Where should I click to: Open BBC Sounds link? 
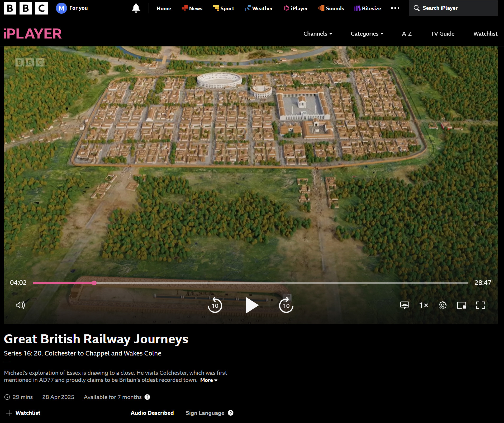(331, 8)
